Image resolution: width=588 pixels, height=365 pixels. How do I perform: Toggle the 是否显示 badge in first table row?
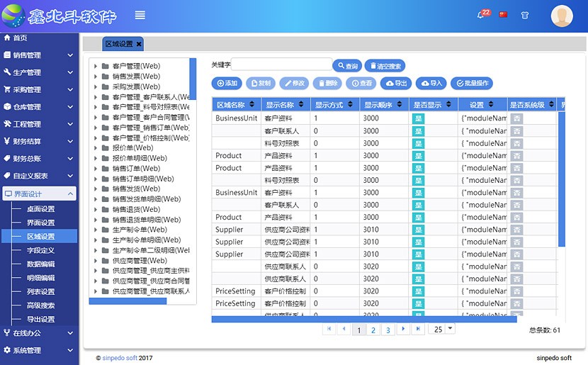[x=418, y=118]
